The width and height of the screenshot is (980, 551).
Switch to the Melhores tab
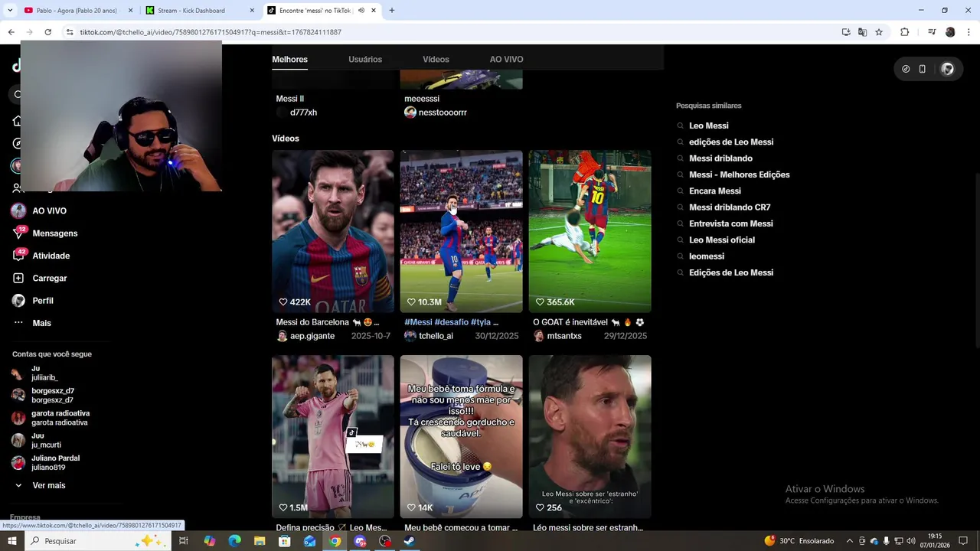(x=290, y=59)
